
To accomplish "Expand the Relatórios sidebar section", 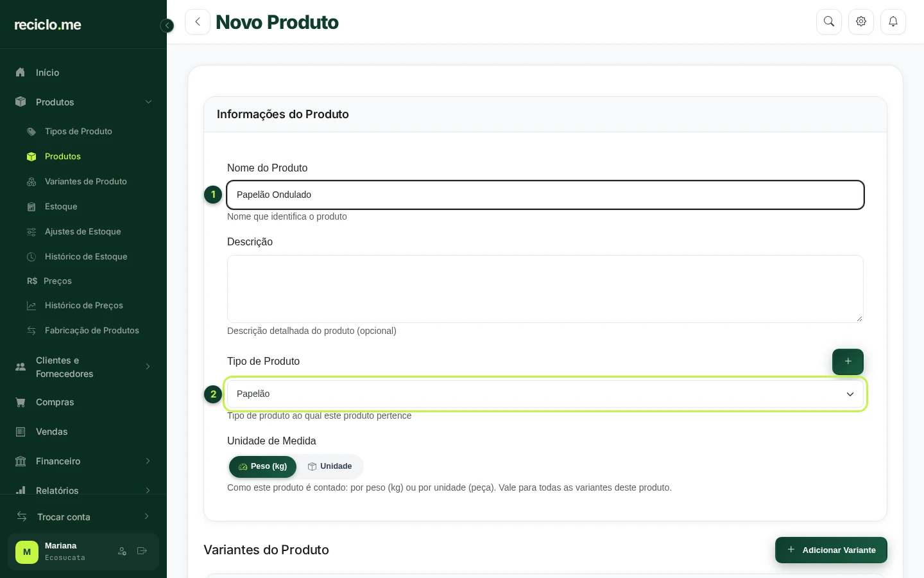I will click(x=148, y=491).
